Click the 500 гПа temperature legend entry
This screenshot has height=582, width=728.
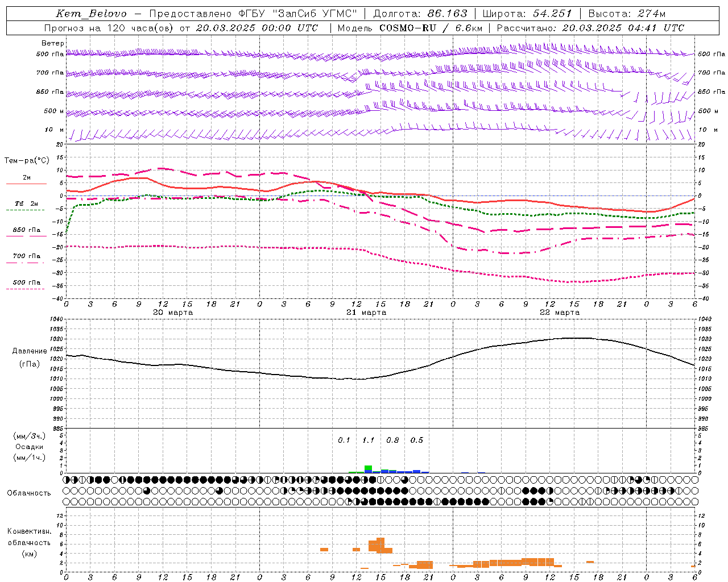point(26,284)
